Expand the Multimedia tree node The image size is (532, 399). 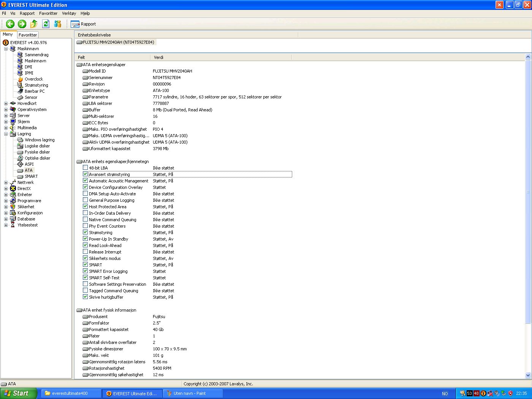click(x=6, y=128)
